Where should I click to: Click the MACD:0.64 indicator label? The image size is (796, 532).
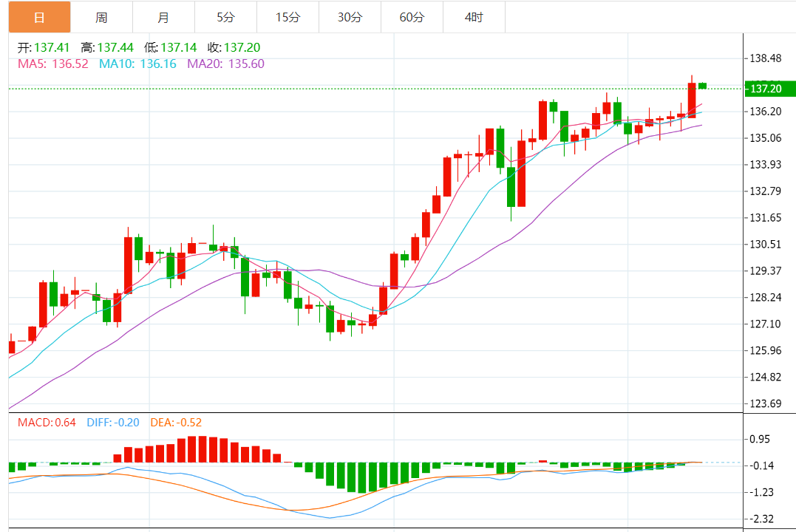pyautogui.click(x=47, y=423)
